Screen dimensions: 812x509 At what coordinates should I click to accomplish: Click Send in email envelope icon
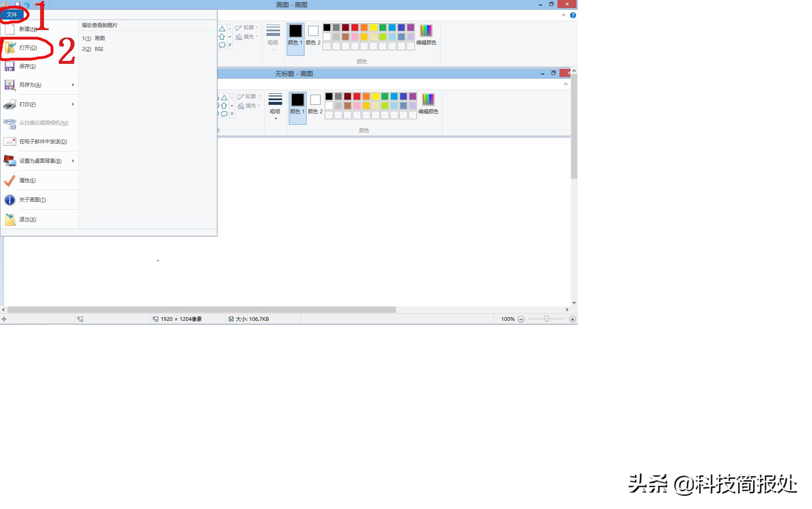pos(10,142)
